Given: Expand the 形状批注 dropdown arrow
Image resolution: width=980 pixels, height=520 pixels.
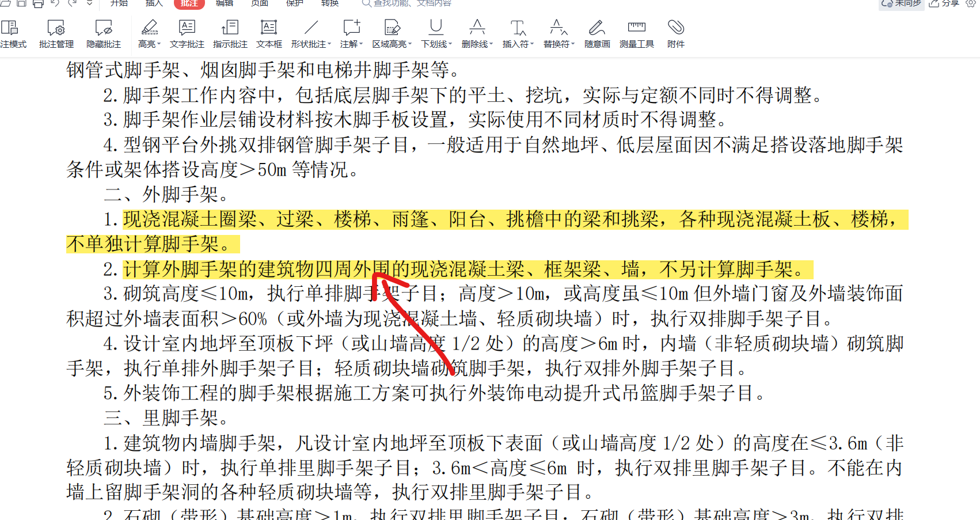Looking at the screenshot, I should tap(329, 44).
